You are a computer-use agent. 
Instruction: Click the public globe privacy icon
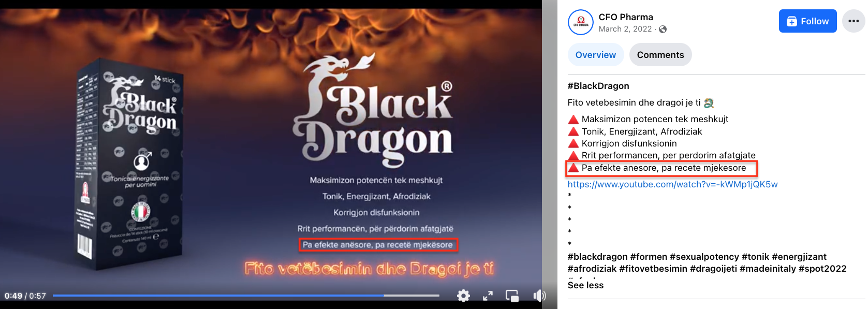point(663,30)
